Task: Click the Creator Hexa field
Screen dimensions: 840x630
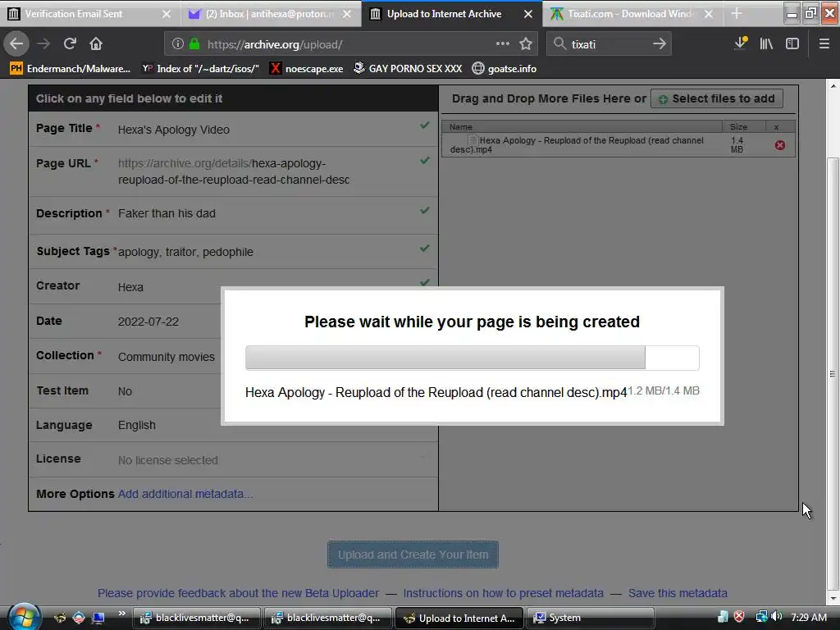Action: [130, 287]
